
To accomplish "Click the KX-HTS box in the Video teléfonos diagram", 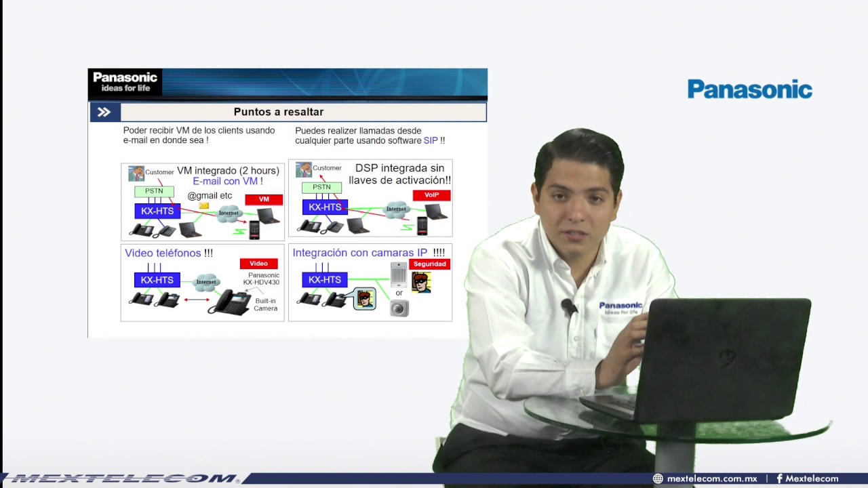I will (157, 279).
